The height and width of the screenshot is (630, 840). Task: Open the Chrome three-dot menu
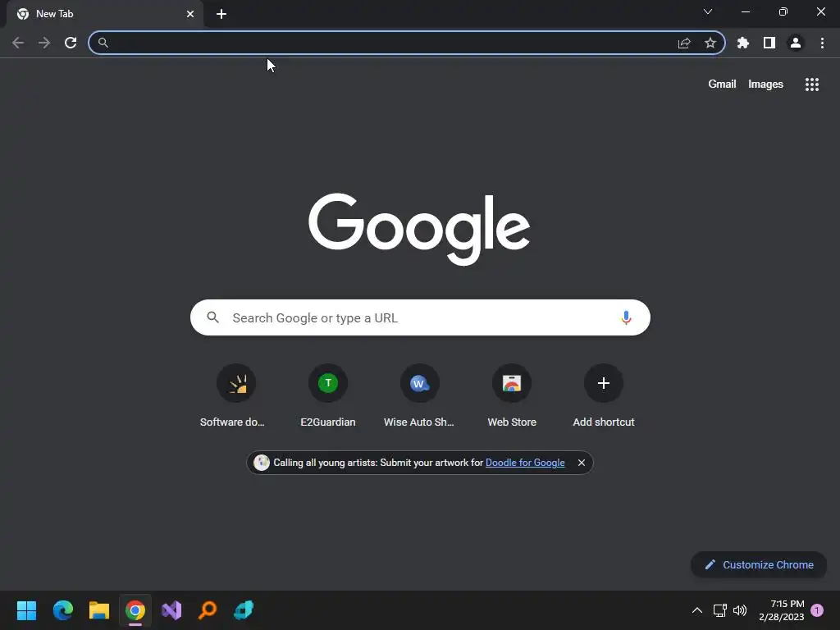(822, 43)
